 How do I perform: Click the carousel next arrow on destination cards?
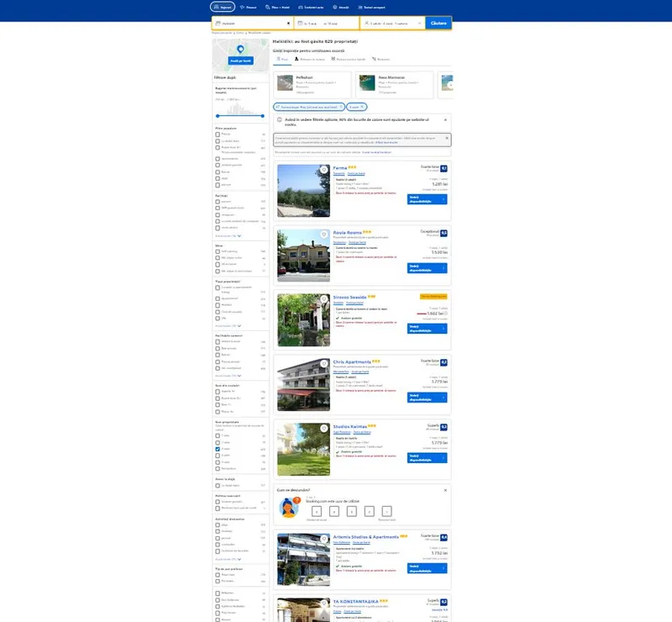pos(449,85)
